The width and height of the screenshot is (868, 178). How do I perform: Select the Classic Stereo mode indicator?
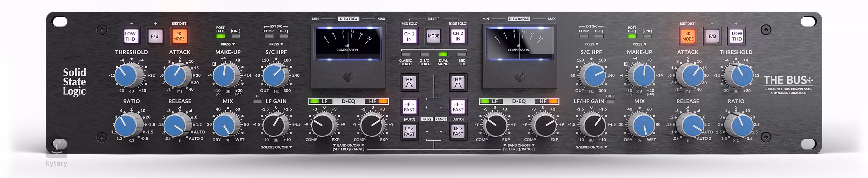(x=406, y=55)
